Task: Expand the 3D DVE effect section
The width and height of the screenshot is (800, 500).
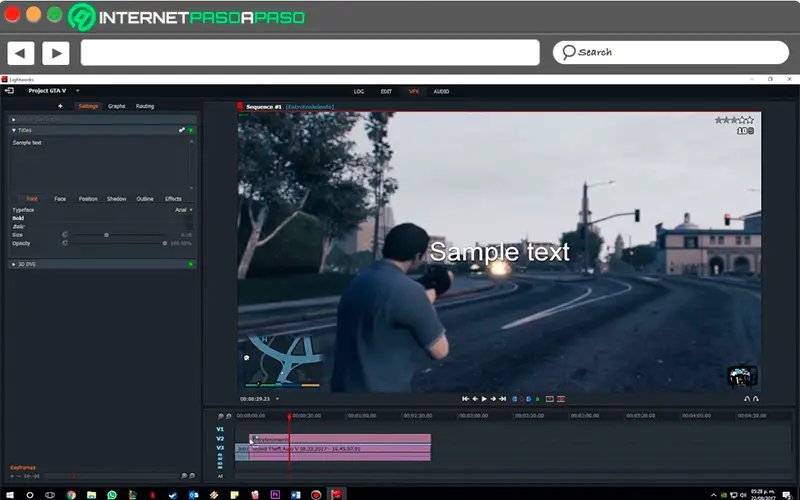Action: pyautogui.click(x=14, y=264)
